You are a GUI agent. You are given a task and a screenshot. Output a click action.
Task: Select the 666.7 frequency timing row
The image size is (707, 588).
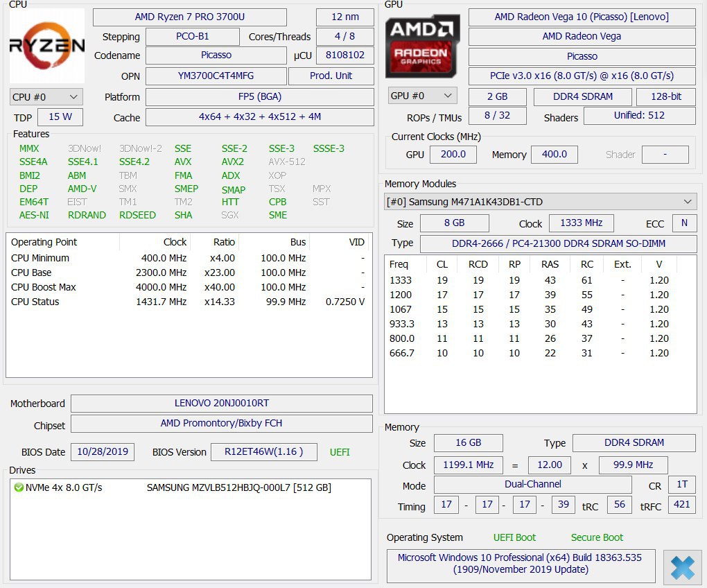540,353
